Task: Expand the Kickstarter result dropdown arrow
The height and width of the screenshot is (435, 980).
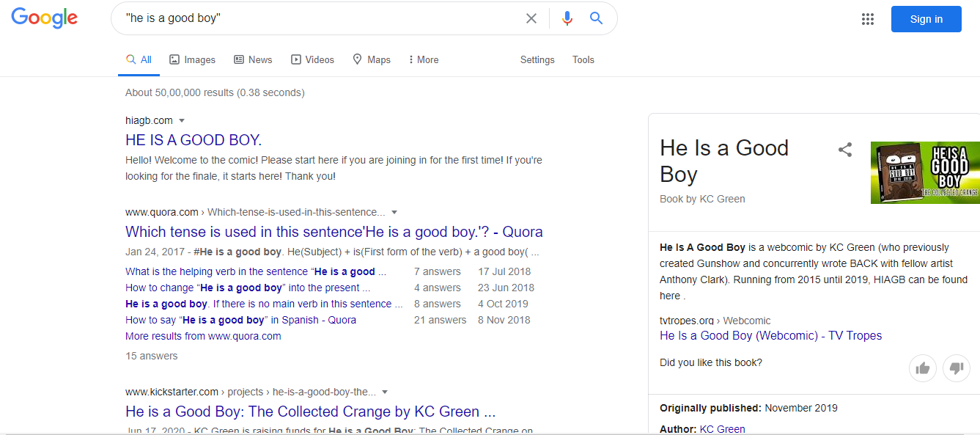Action: click(385, 392)
